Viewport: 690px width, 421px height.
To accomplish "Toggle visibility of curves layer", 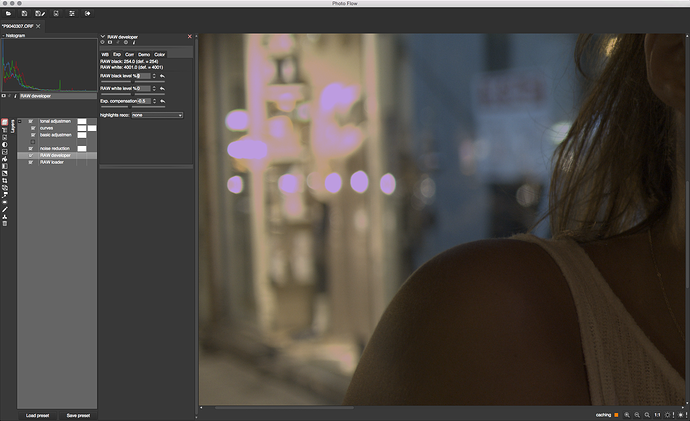I will 32,128.
